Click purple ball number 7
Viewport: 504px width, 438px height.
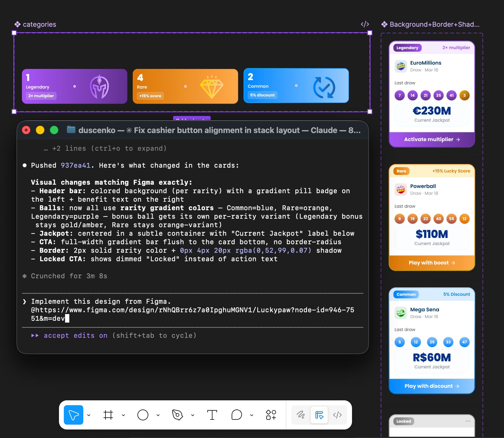click(x=400, y=95)
